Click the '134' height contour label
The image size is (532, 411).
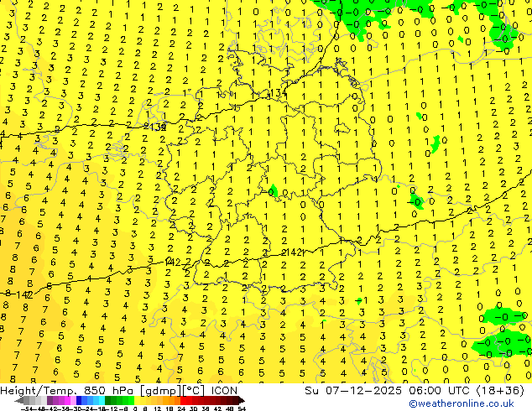278,93
